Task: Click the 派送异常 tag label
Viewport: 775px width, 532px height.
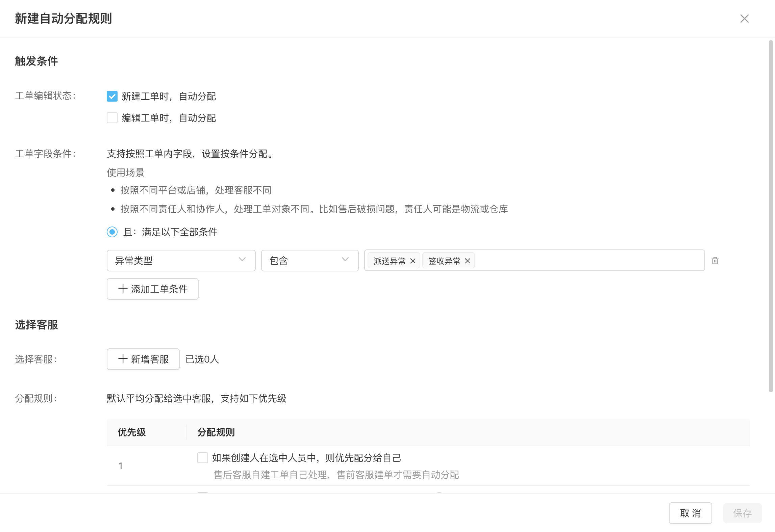Action: coord(390,261)
